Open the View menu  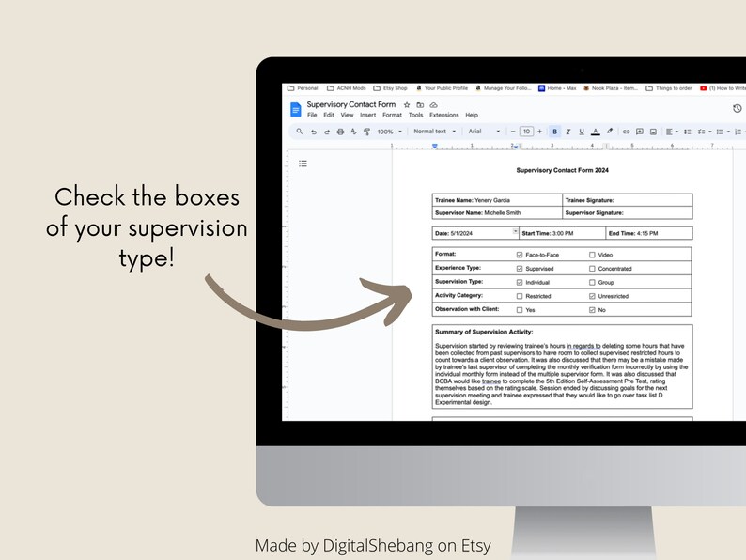click(347, 116)
